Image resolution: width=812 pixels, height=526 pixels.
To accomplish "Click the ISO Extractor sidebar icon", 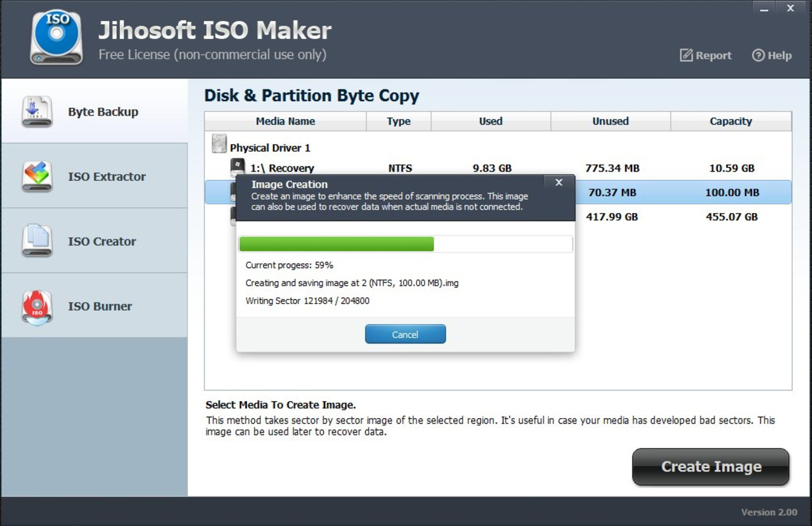I will click(37, 176).
